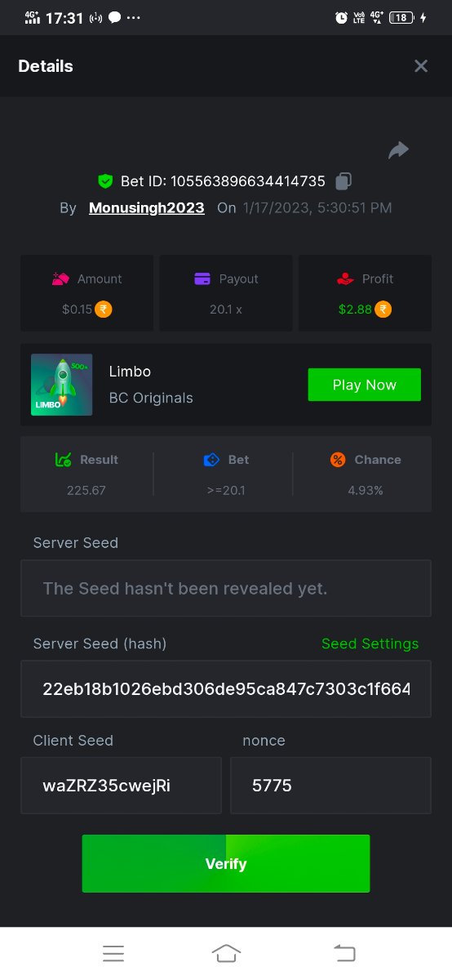This screenshot has width=452, height=980.
Task: Copy the Bet ID using copy icon
Action: pos(344,181)
